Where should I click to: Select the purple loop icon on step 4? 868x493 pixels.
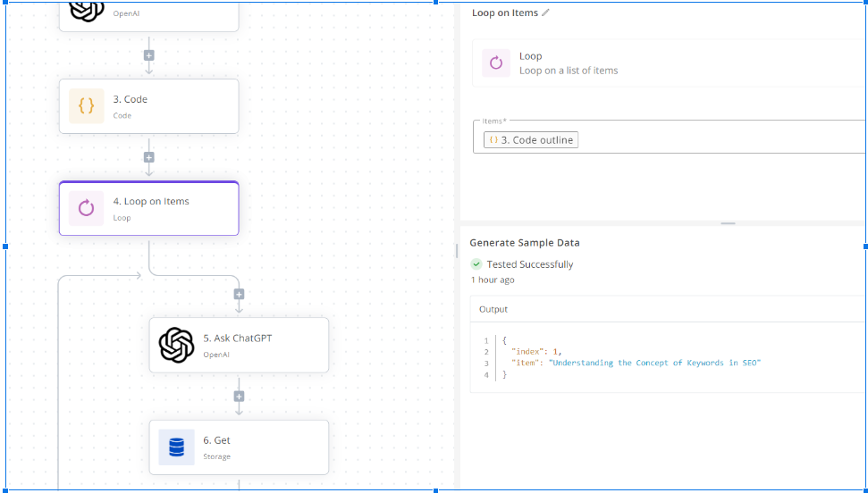coord(87,208)
